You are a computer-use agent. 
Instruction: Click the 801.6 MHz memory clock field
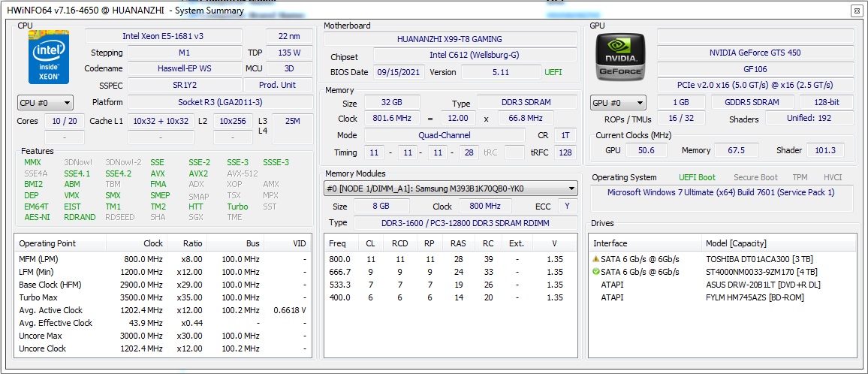point(393,119)
